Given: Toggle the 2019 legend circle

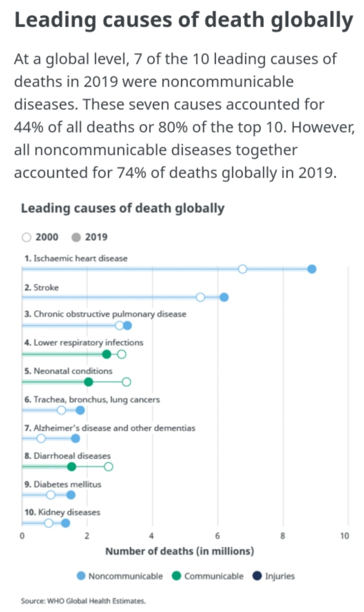Looking at the screenshot, I should click(x=76, y=237).
